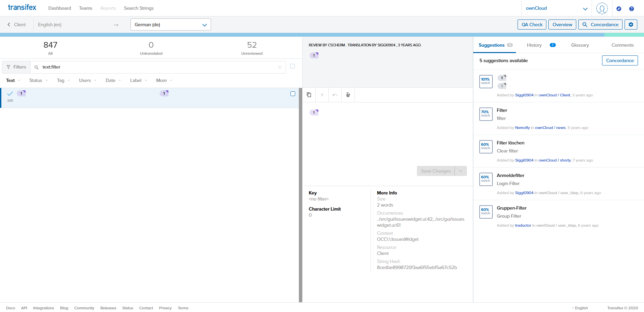The image size is (644, 312).
Task: Toggle the select-all strings checkbox
Action: 292,66
